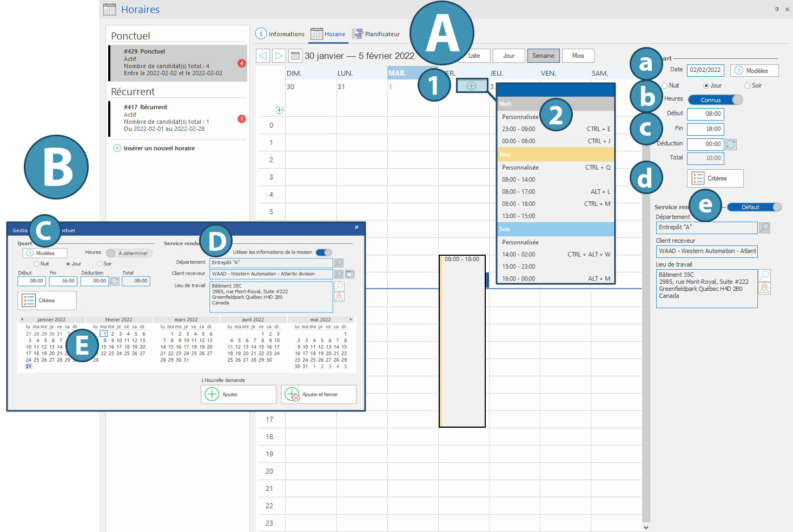Click the green plus icon on Wednesday
Image resolution: width=793 pixels, height=532 pixels.
pyautogui.click(x=471, y=86)
